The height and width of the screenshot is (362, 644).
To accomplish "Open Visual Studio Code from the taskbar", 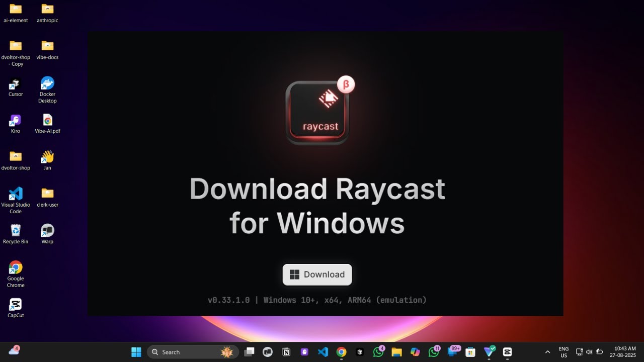I will (x=323, y=352).
